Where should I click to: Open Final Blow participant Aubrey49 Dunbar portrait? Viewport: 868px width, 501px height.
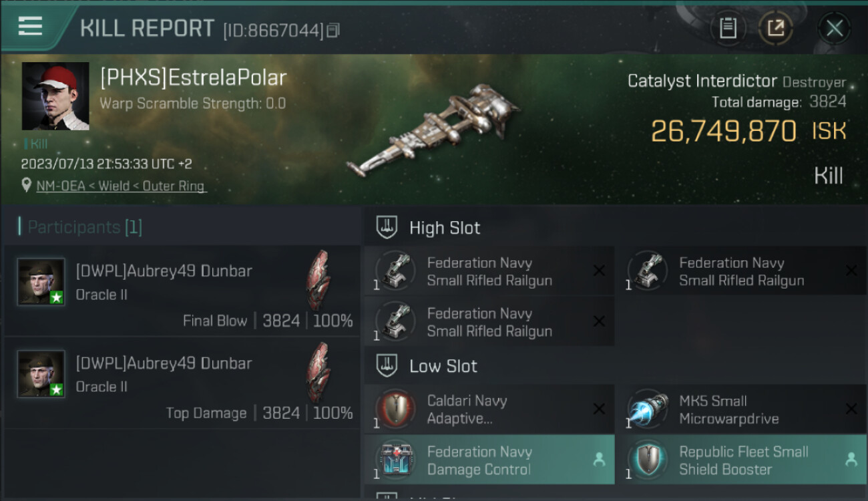click(41, 282)
